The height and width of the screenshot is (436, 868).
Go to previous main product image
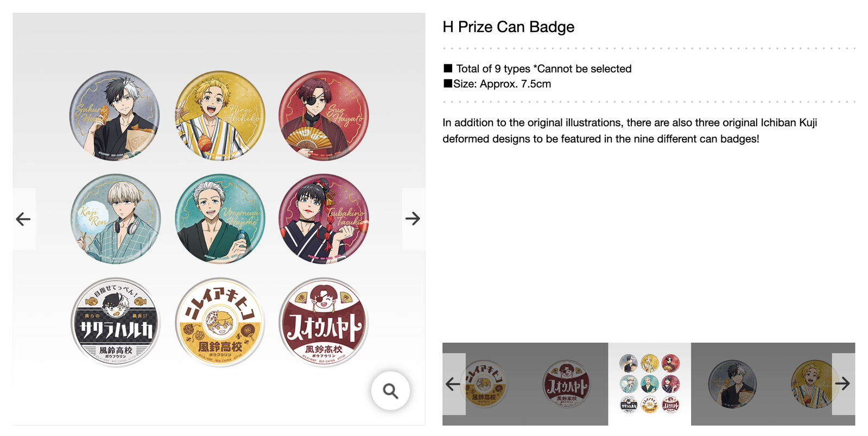(24, 219)
